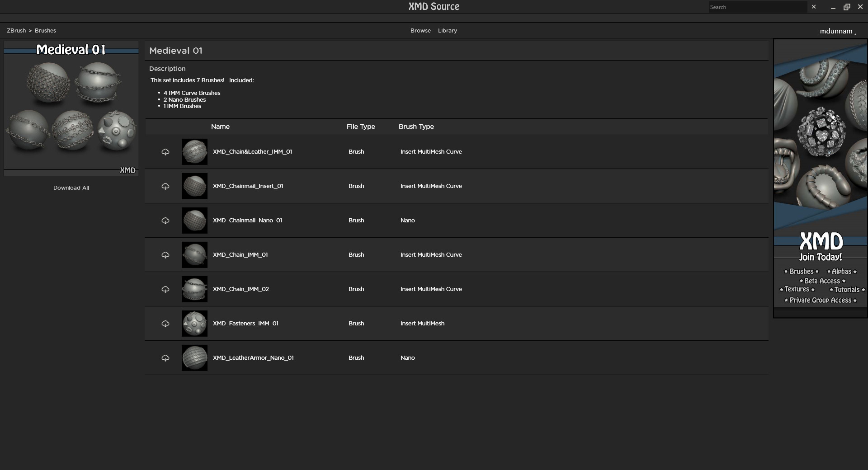Sort by Brush Type column header
The height and width of the screenshot is (470, 868).
pos(416,127)
